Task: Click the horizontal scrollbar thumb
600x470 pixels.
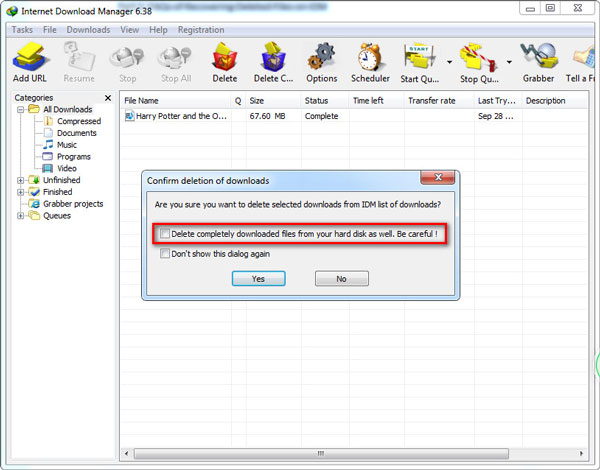Action: [321, 454]
